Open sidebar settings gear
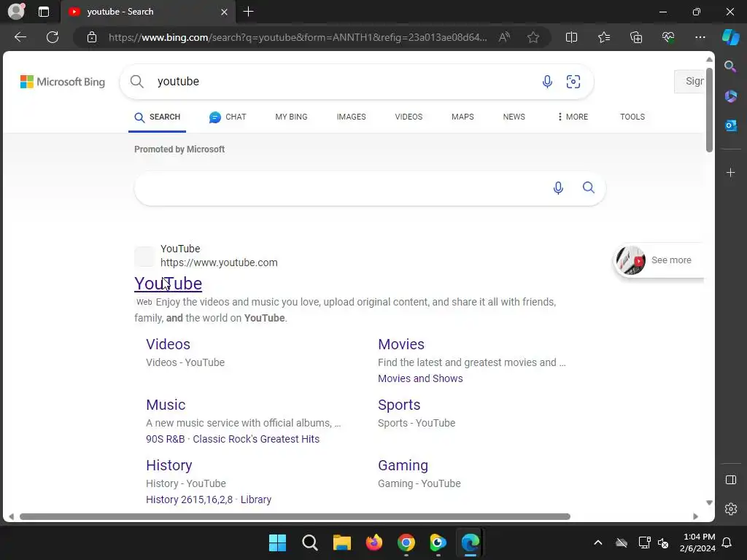This screenshot has height=560, width=747. tap(730, 509)
